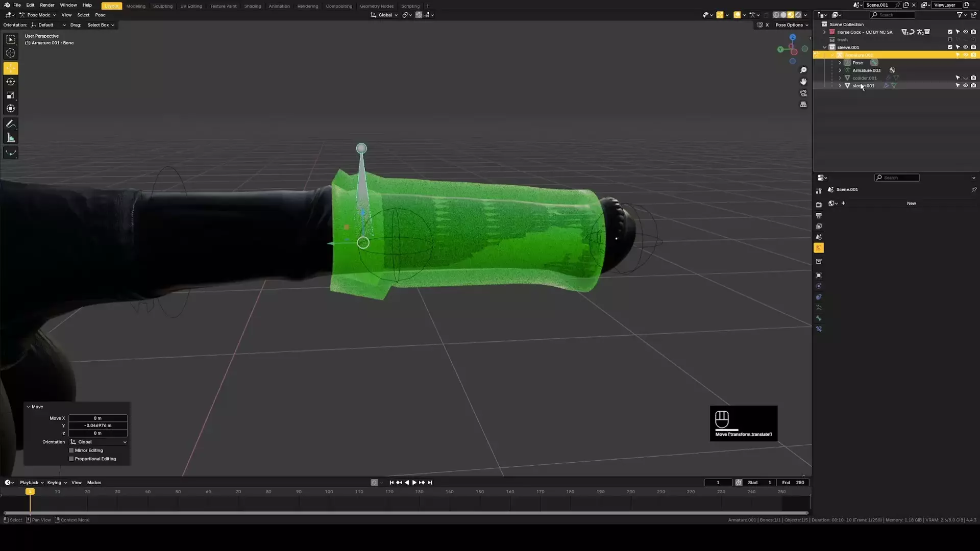Switch to the Sculpting workspace tab
Viewport: 980px width, 551px height.
pos(163,6)
